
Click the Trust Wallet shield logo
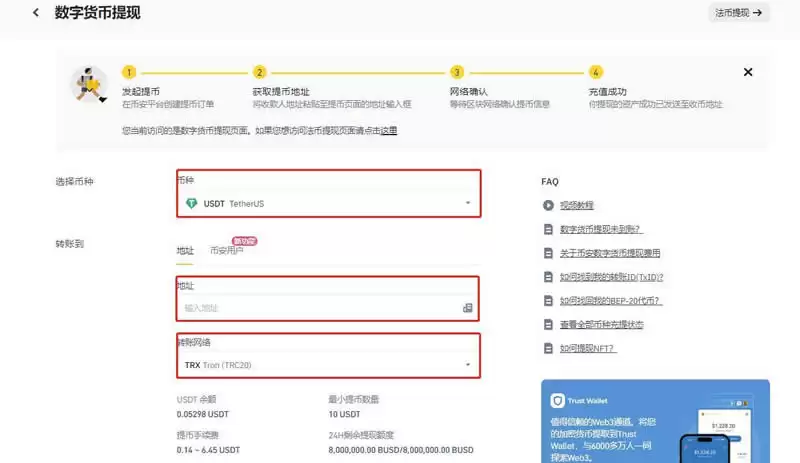tap(558, 400)
